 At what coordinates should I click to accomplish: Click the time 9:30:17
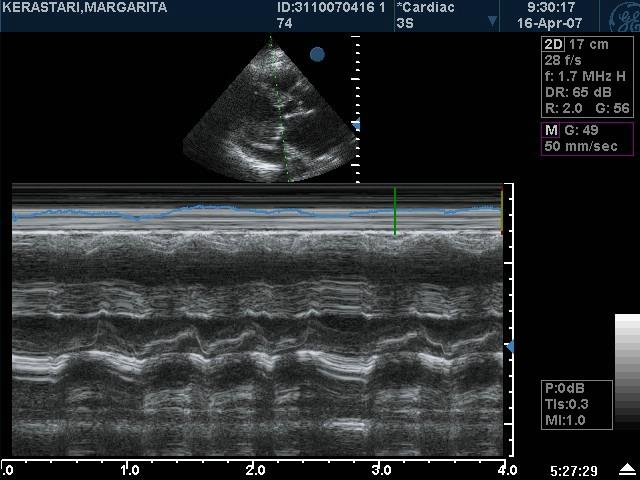pyautogui.click(x=551, y=7)
